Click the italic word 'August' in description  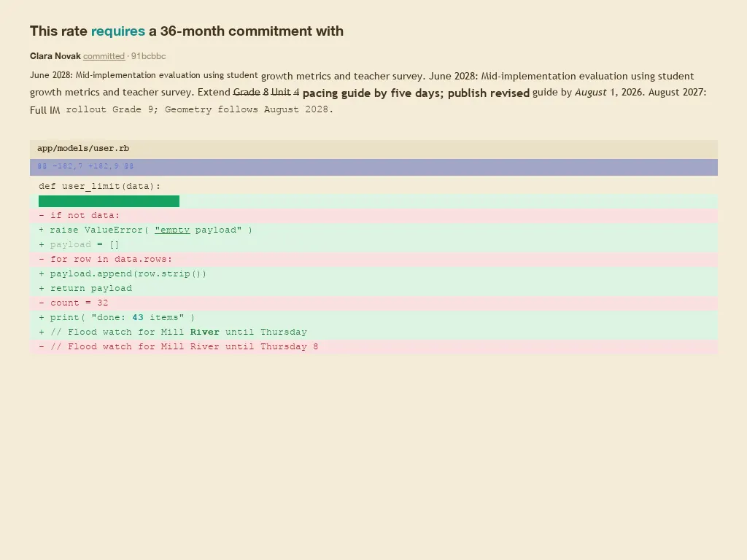(x=591, y=92)
